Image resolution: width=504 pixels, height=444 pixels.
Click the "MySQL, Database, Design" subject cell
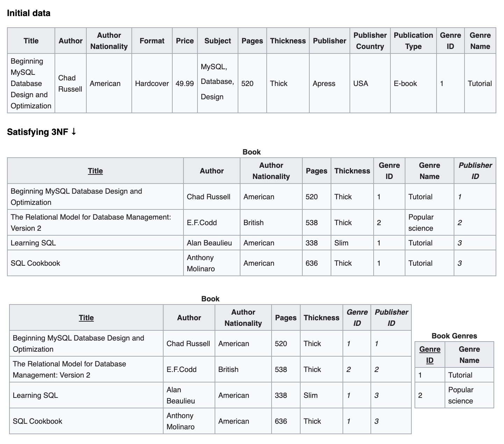pos(217,82)
